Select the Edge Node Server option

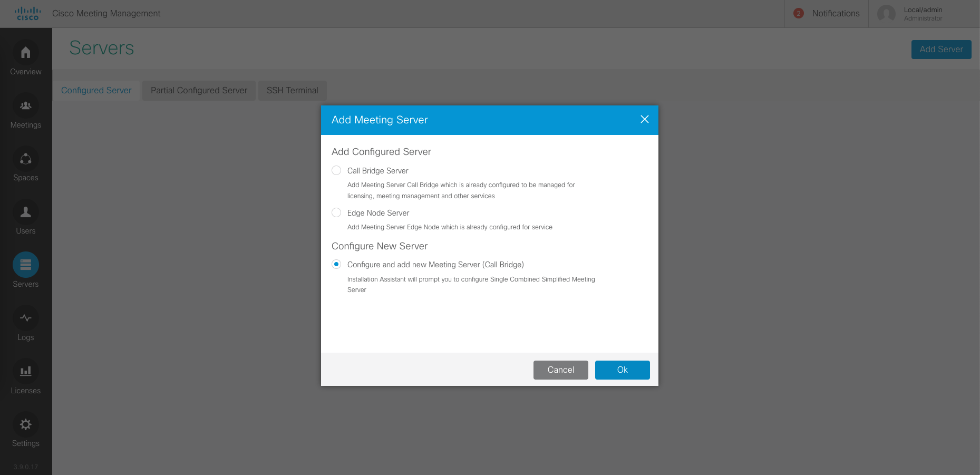click(x=336, y=212)
